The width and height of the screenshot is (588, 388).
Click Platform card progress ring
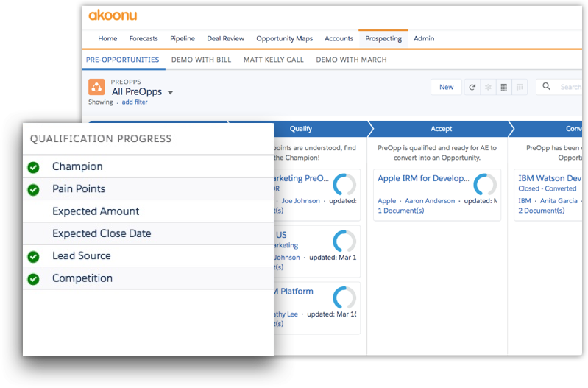pyautogui.click(x=344, y=298)
